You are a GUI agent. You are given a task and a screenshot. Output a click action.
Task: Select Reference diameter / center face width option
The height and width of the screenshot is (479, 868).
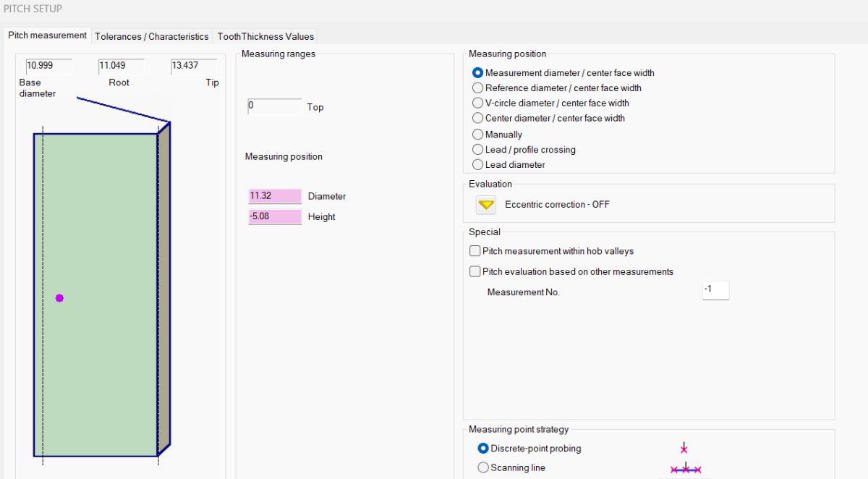477,88
